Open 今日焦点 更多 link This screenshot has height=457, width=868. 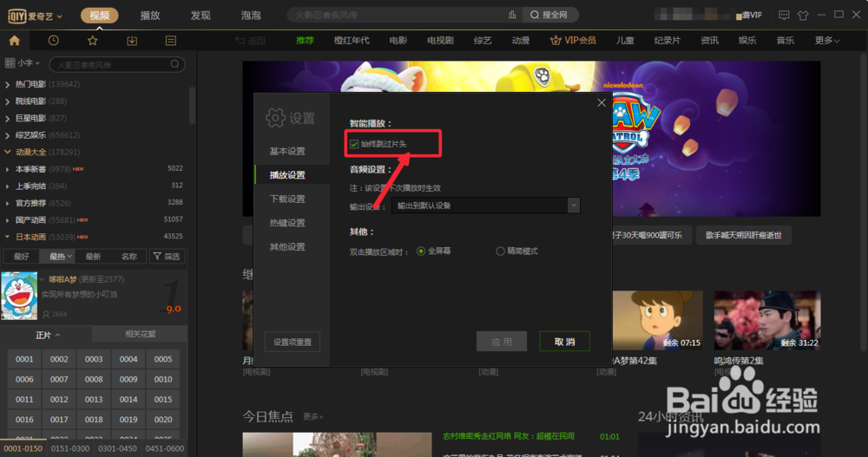(312, 416)
